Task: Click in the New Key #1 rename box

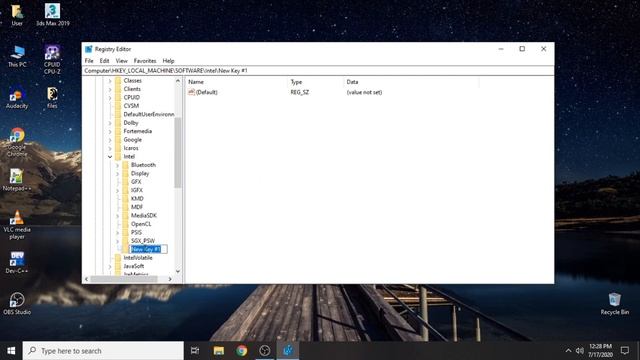Action: (x=148, y=249)
